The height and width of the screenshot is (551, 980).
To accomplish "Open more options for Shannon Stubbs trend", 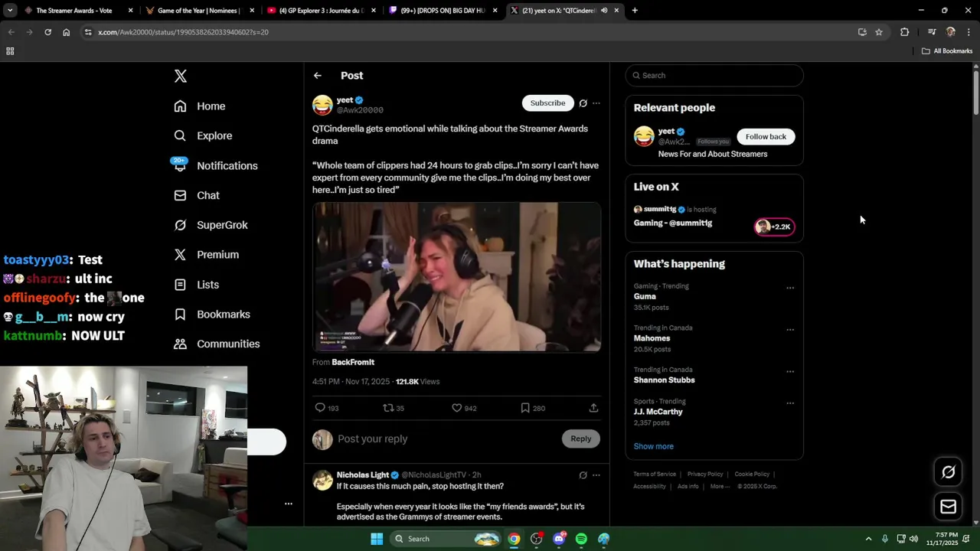I will point(790,372).
